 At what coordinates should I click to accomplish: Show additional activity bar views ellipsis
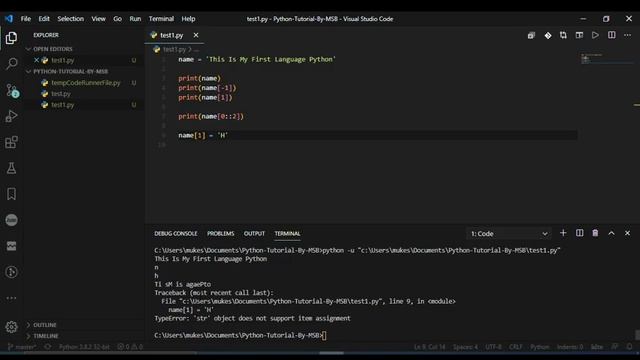tap(11, 298)
